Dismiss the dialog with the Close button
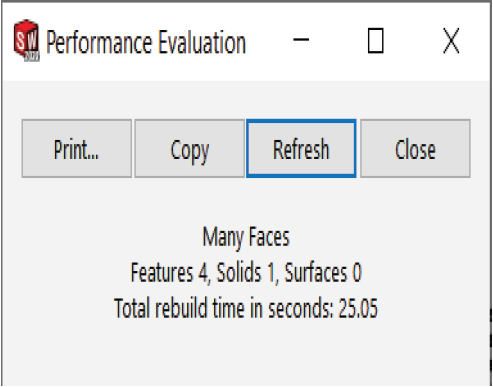Image resolution: width=493 pixels, height=387 pixels. click(415, 149)
